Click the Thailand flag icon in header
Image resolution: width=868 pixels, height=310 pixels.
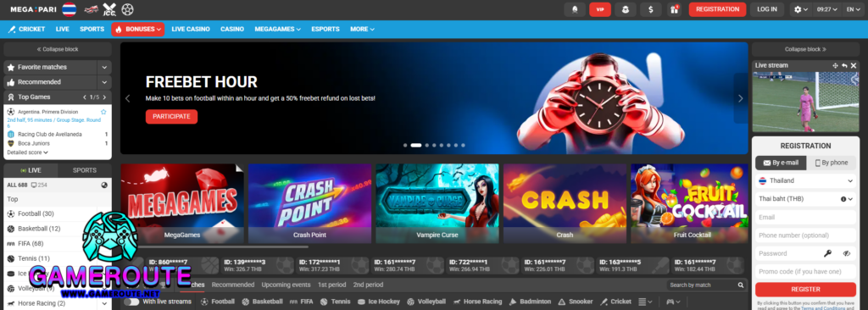(70, 9)
